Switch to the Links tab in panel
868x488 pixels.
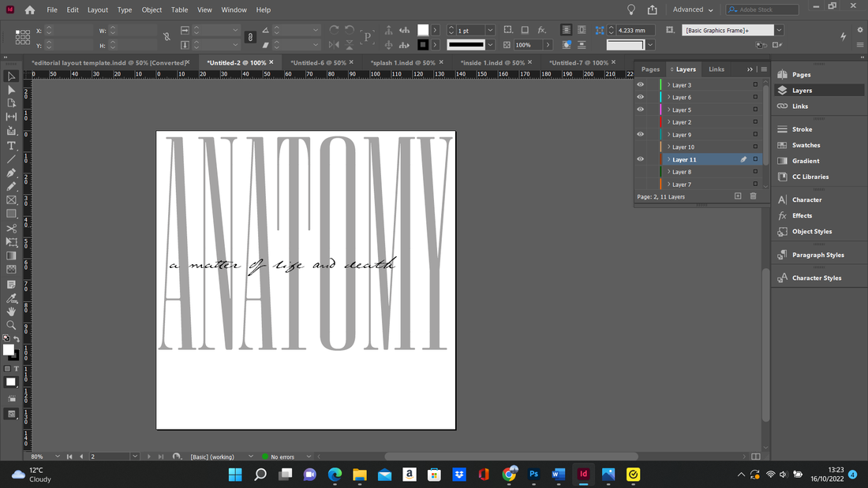tap(716, 69)
